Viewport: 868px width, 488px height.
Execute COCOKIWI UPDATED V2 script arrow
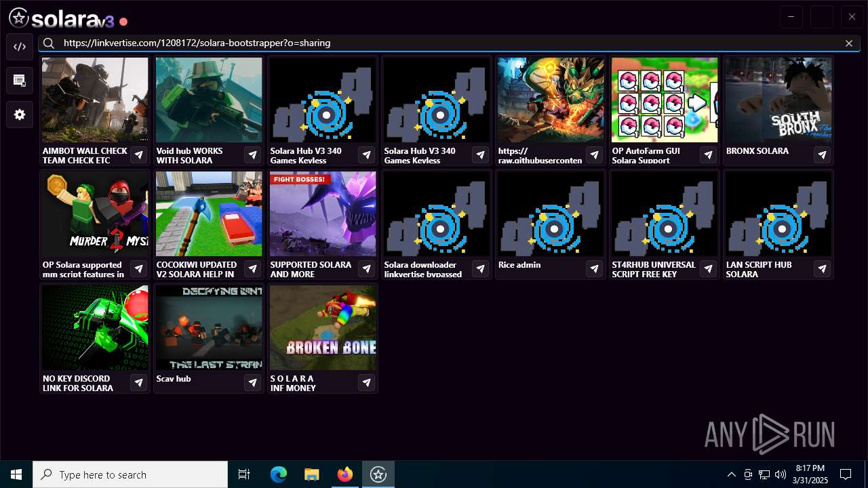[252, 269]
